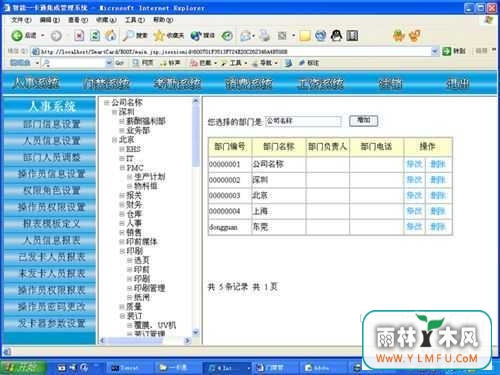Select 部门信息设置 in left sidebar
This screenshot has width=500, height=375.
51,124
